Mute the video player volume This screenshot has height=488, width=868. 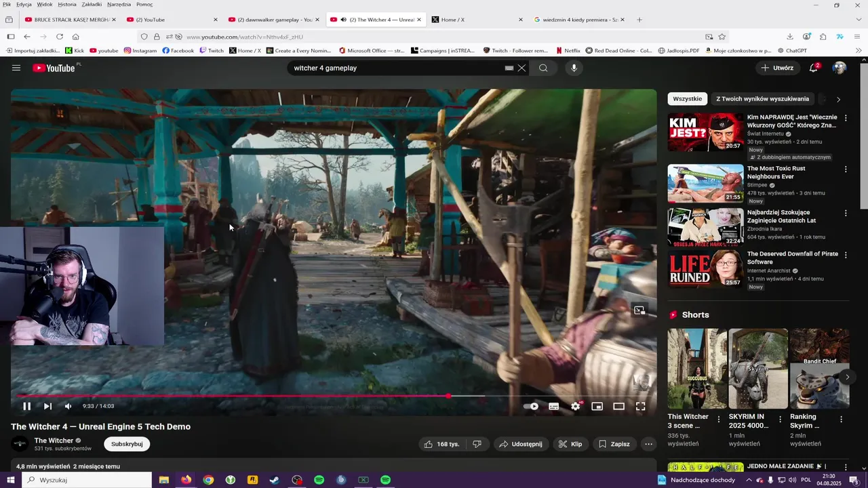(x=68, y=406)
